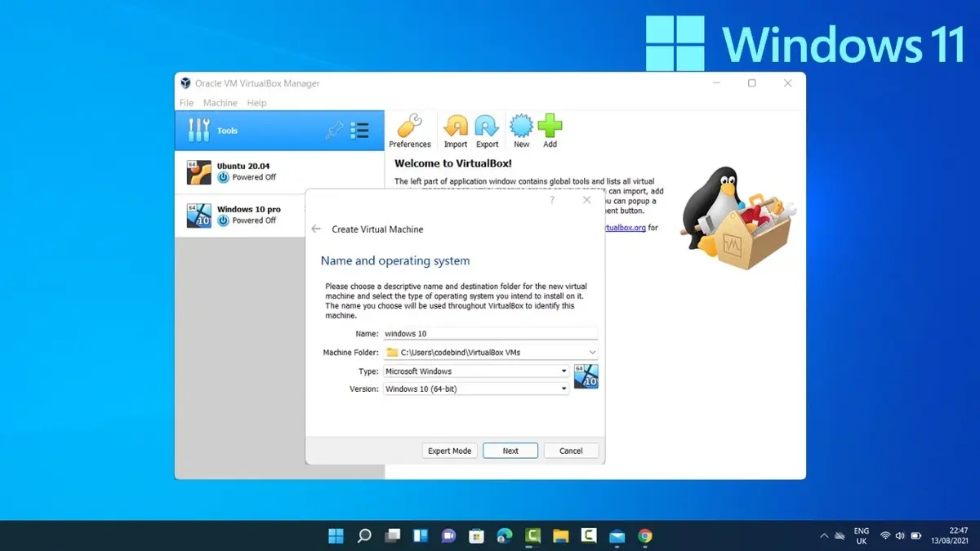Open the Machine menu
This screenshot has height=551, width=980.
[219, 102]
